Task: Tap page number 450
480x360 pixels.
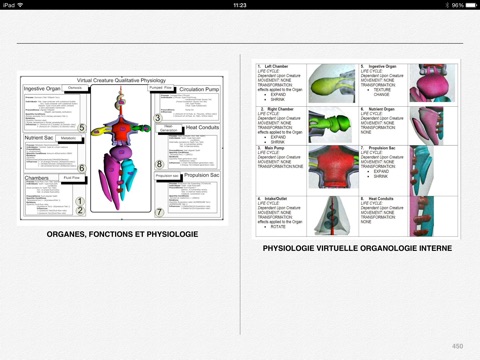Action: (x=457, y=346)
